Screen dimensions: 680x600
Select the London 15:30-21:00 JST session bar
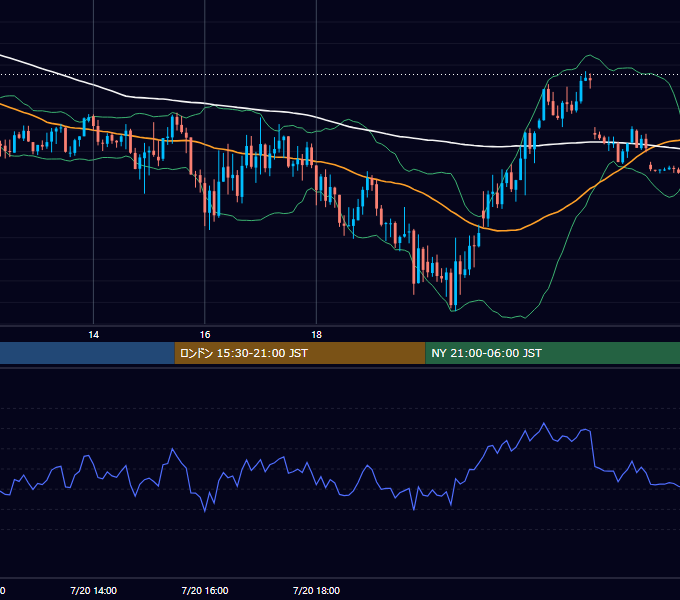300,353
